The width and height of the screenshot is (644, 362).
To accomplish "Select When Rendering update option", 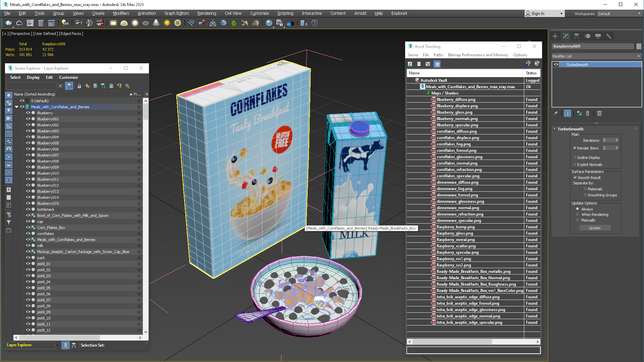I will [x=577, y=215].
